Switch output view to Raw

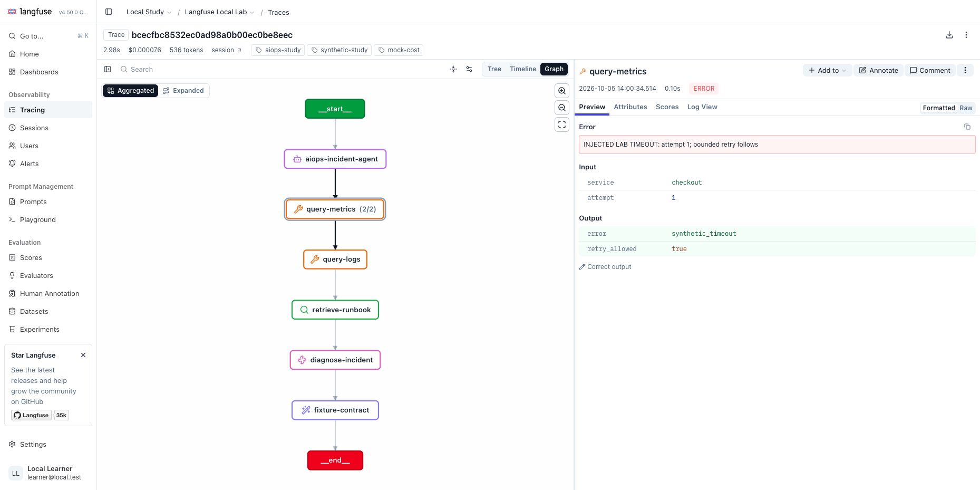pyautogui.click(x=966, y=108)
